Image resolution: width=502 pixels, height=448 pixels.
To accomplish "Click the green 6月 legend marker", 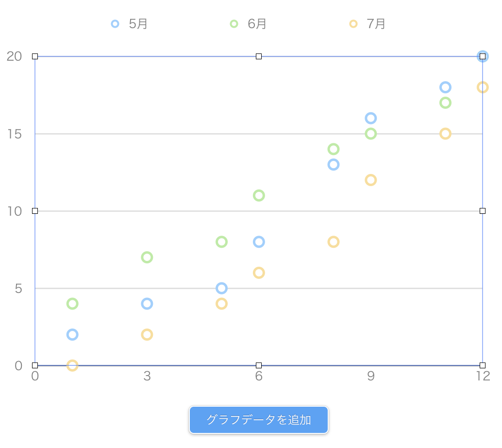I will coord(234,24).
